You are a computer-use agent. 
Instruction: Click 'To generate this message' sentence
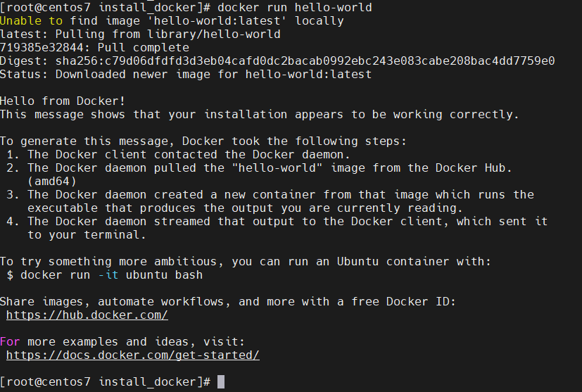coord(203,141)
